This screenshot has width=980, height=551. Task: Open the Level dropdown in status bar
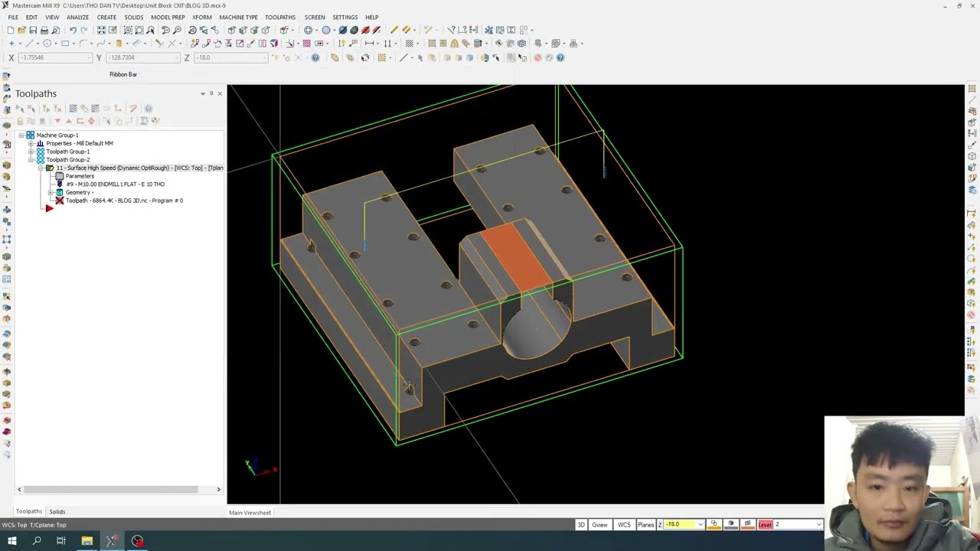click(x=819, y=524)
